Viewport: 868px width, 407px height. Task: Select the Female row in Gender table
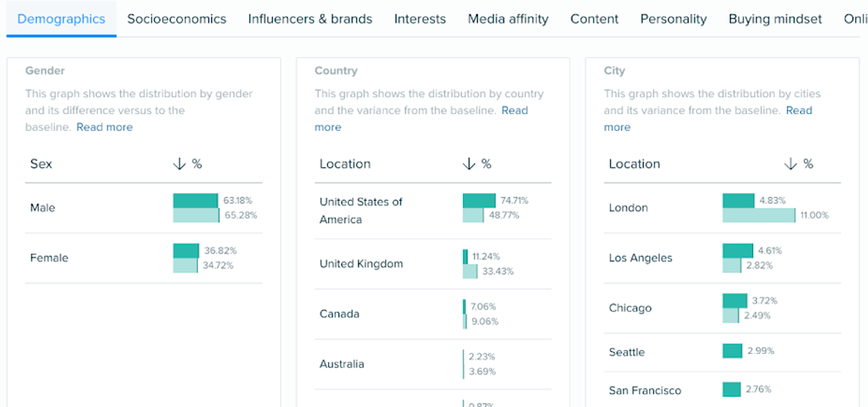[49, 258]
